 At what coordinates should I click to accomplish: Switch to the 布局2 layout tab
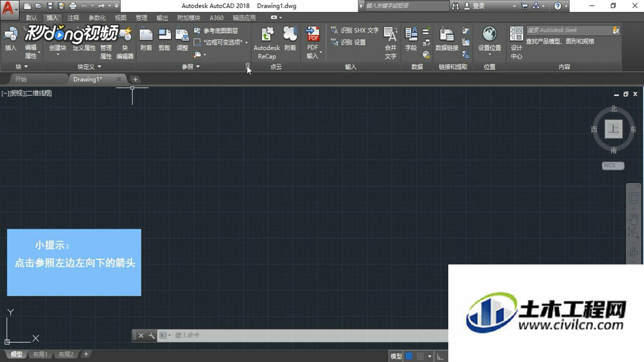point(66,354)
